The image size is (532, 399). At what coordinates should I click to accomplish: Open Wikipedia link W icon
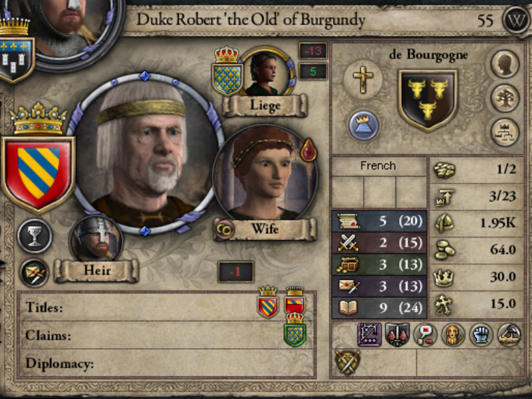click(516, 20)
